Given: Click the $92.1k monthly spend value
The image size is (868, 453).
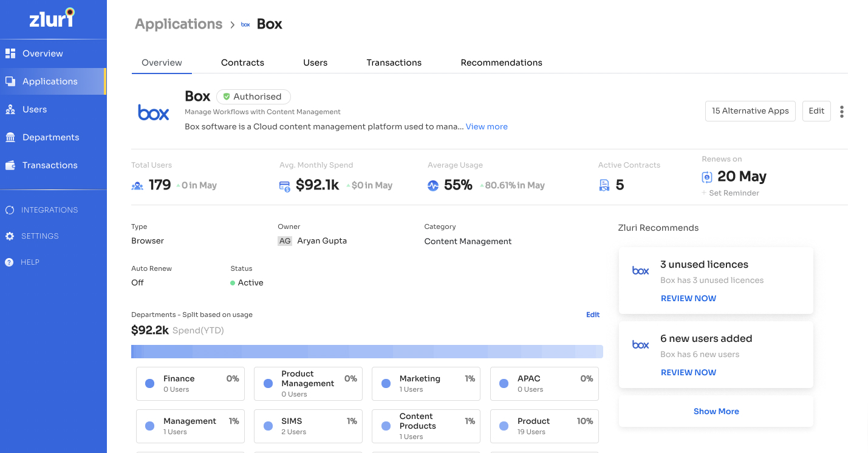Looking at the screenshot, I should coord(317,185).
